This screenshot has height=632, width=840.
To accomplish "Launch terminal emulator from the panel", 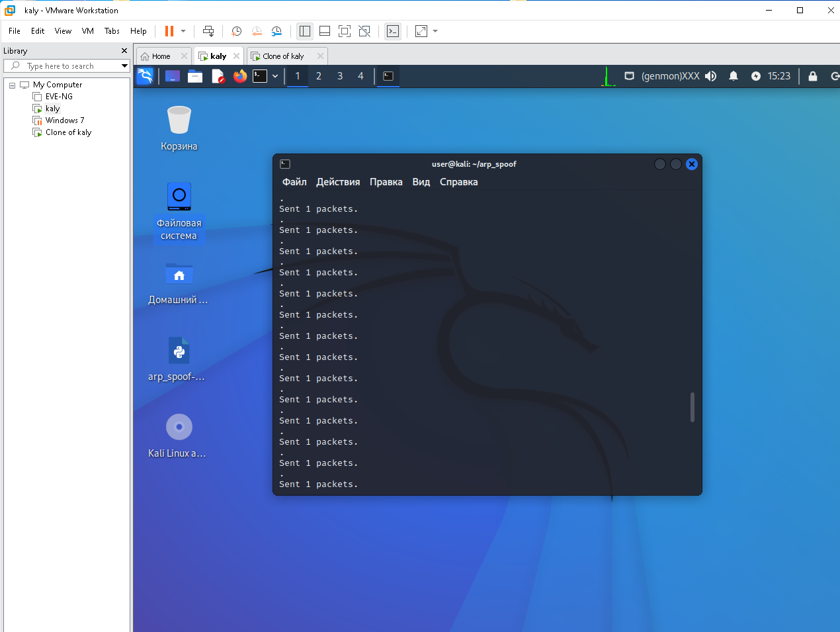I will [x=261, y=76].
